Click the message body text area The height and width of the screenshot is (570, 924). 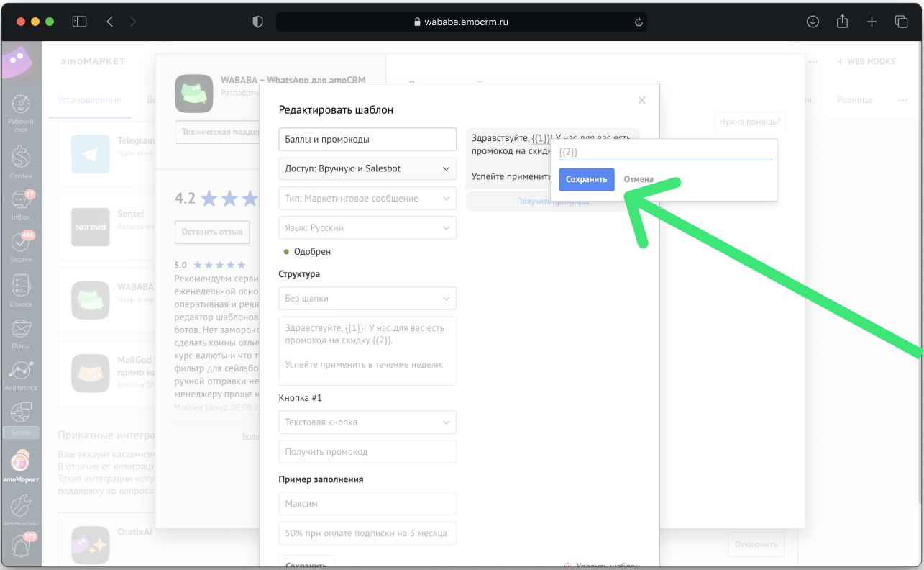tap(367, 350)
